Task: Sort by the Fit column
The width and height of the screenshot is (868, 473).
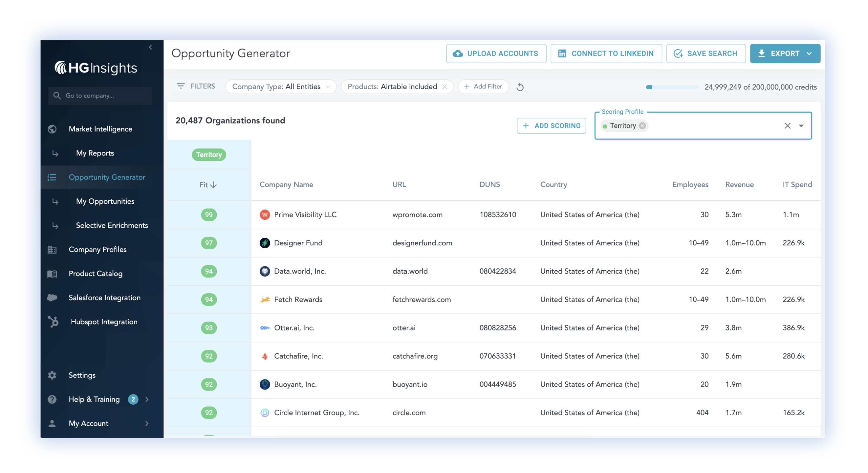Action: point(208,185)
